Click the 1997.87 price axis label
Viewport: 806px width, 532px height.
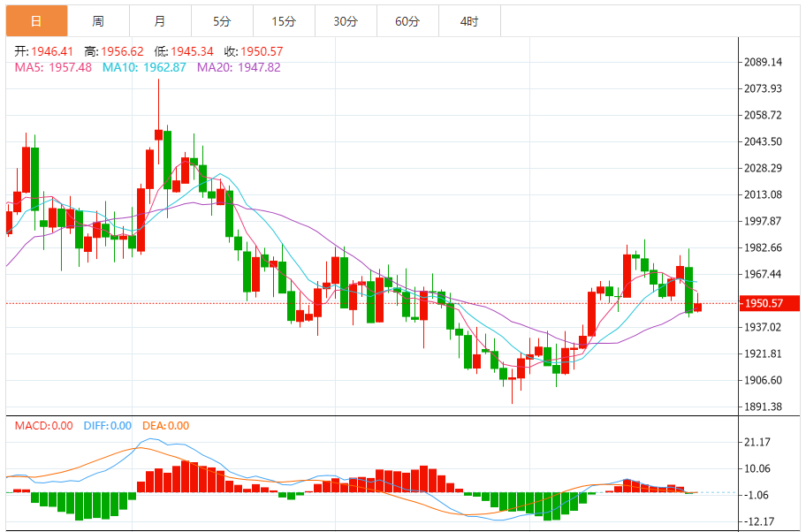(763, 221)
